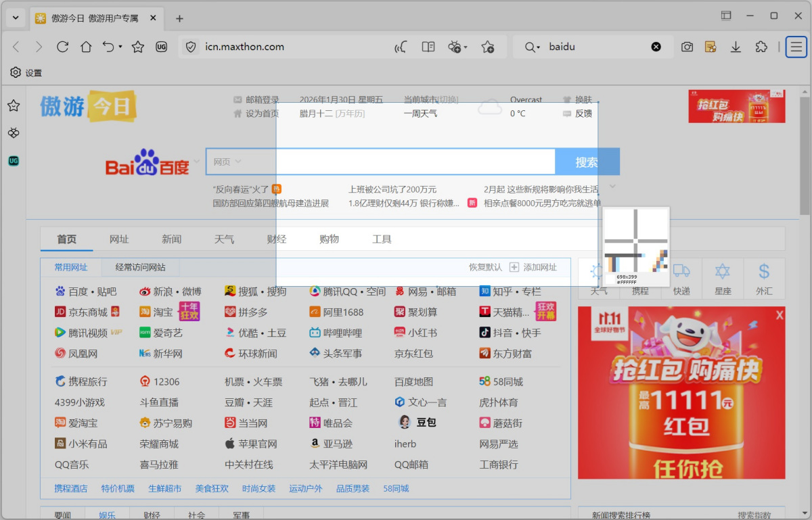Click 添加网址 to add a website
Screen dimensions: 812x520
[539, 267]
